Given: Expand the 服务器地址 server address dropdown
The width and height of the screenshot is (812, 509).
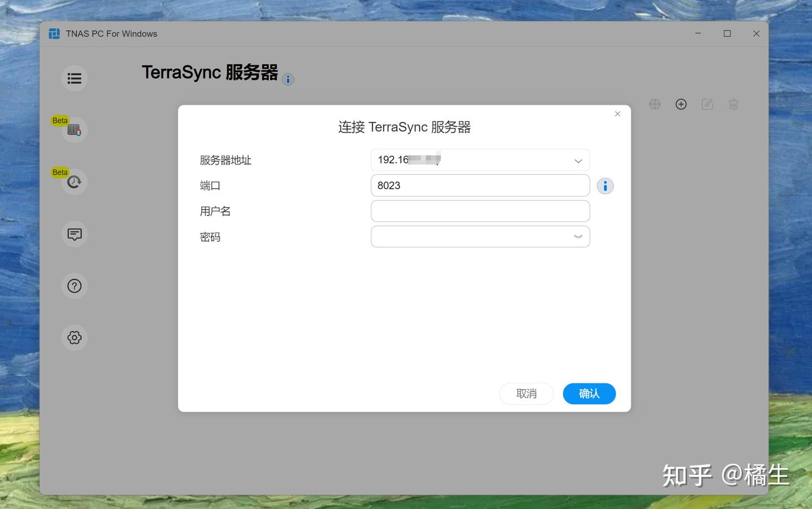Looking at the screenshot, I should point(577,160).
